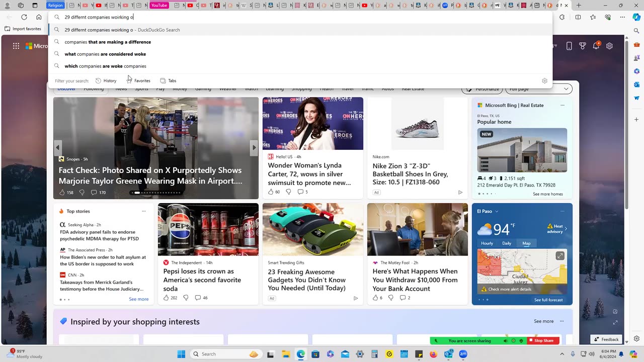Open See more homes link

(548, 194)
